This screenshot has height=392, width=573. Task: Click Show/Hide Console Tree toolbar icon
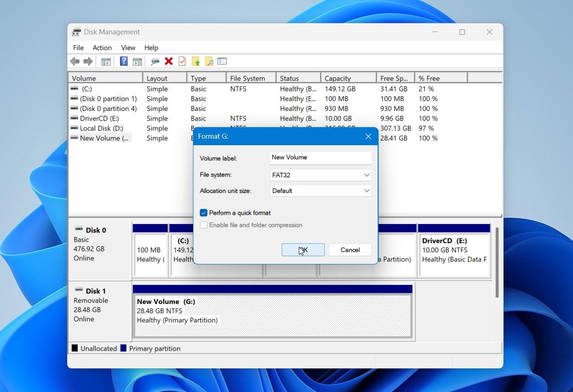[106, 61]
